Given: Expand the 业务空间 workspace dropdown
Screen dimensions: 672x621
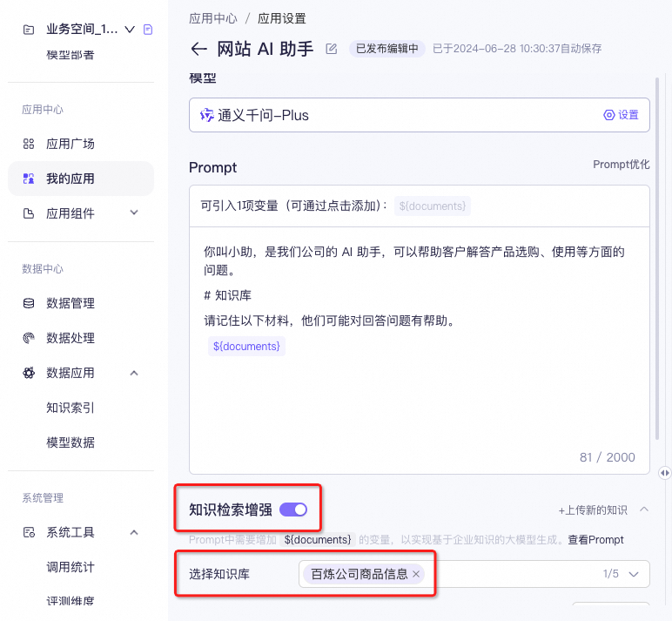Looking at the screenshot, I should point(130,30).
